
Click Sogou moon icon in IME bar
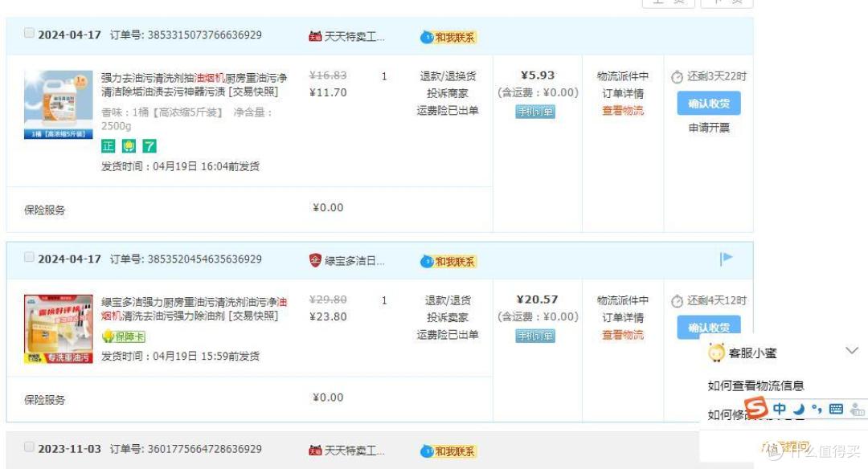pos(798,410)
